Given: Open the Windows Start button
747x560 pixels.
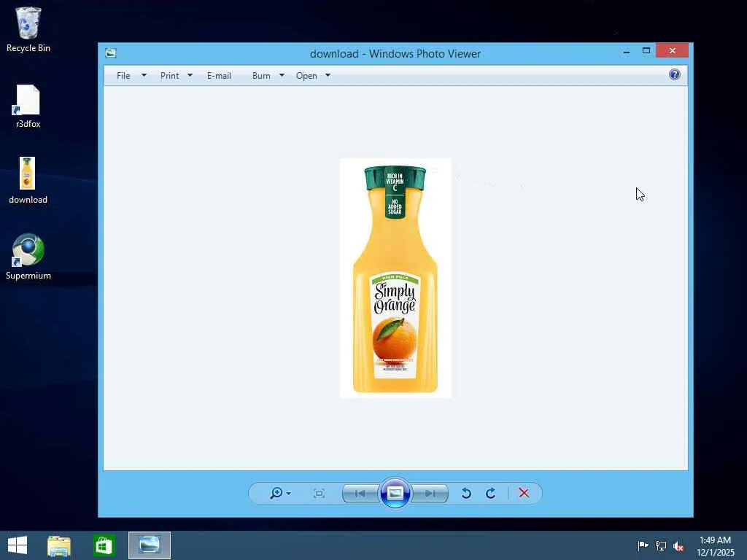Looking at the screenshot, I should pyautogui.click(x=18, y=545).
